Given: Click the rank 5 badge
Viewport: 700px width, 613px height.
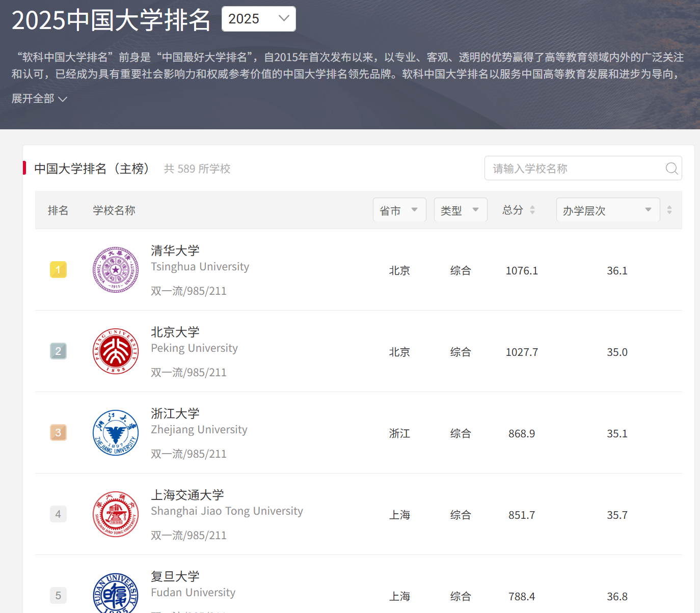Looking at the screenshot, I should pos(58,596).
